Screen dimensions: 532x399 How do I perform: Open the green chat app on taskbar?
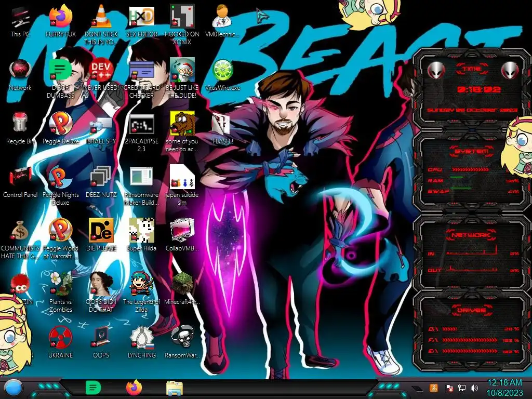(94, 388)
